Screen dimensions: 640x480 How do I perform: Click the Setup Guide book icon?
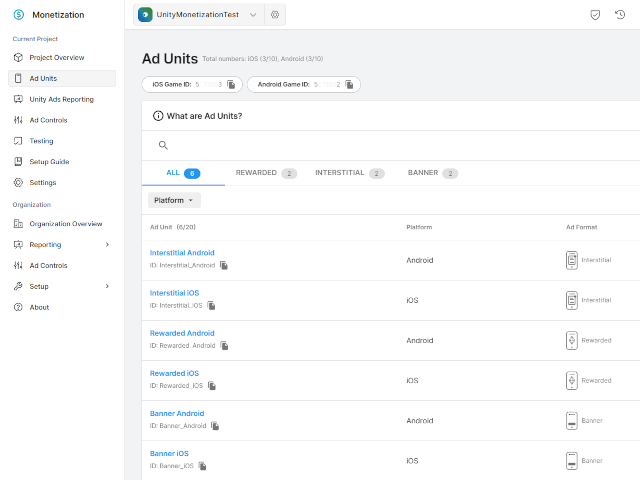click(x=18, y=162)
